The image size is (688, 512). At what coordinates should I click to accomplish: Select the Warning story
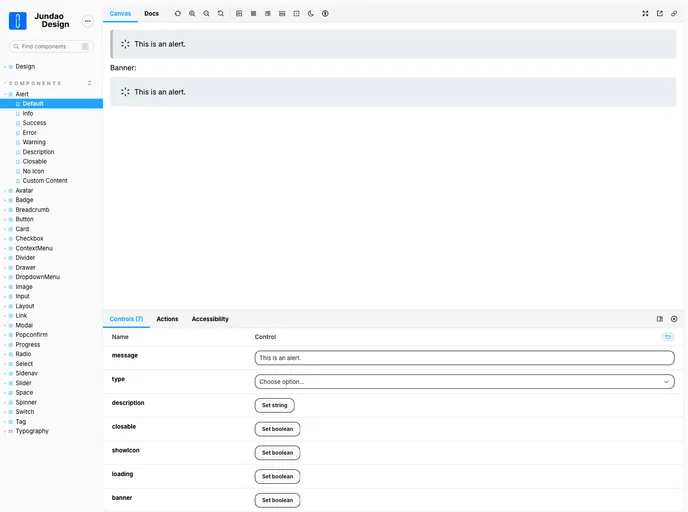[34, 142]
